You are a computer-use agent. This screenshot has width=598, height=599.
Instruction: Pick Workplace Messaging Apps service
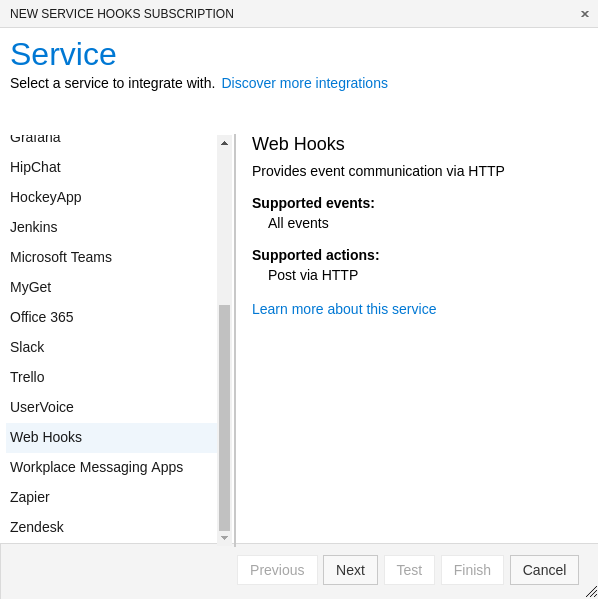(112, 467)
